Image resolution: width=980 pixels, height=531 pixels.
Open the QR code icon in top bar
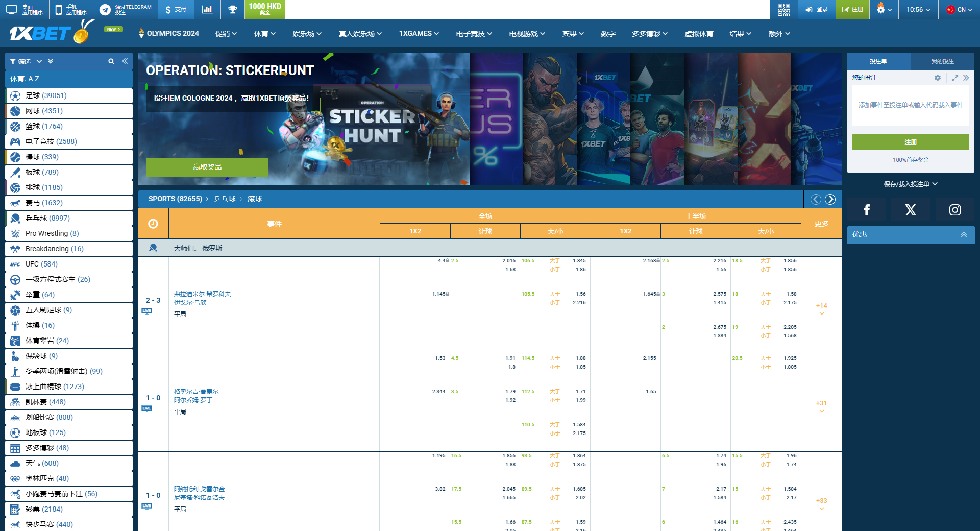783,9
